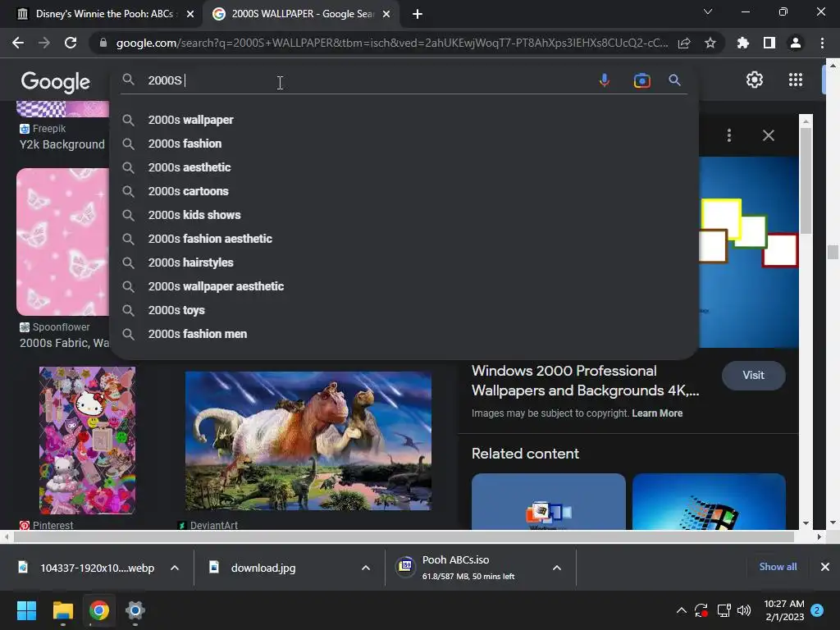Show hidden system tray icons

(x=682, y=610)
